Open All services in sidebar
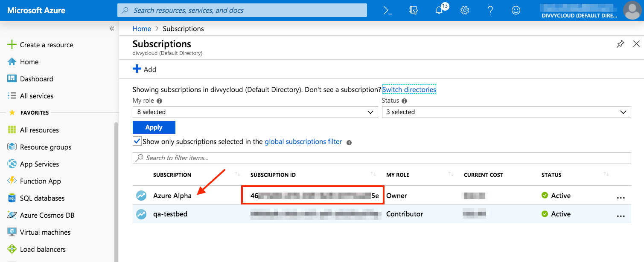 pos(37,96)
